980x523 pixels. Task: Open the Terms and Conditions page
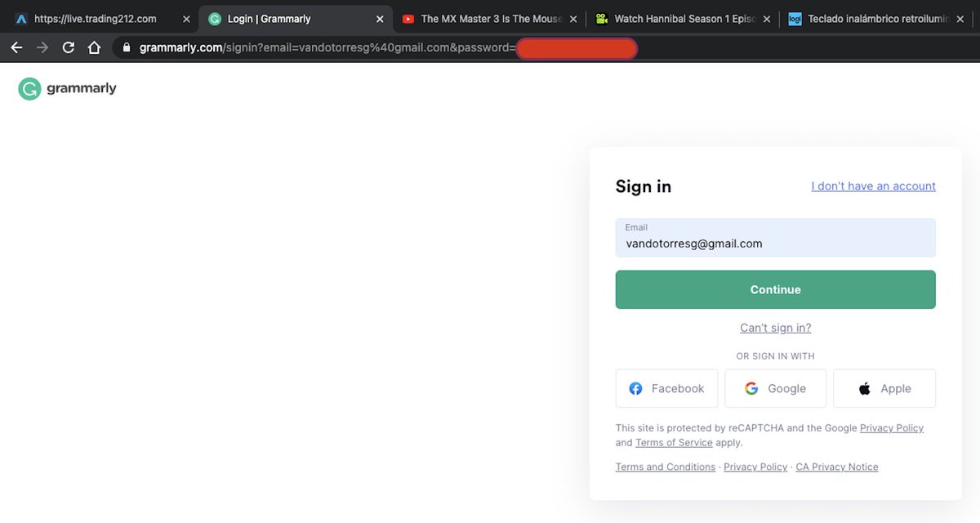[x=665, y=466]
